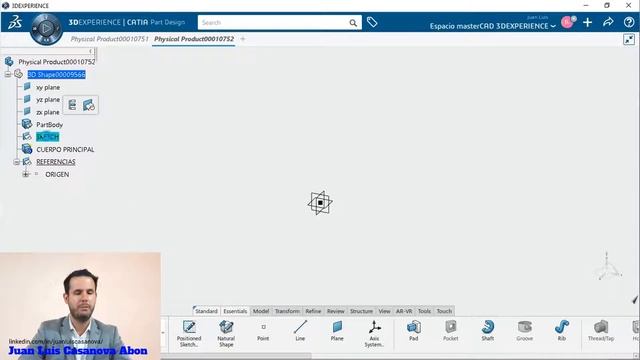640x360 pixels.
Task: Select the Pad tool
Action: (413, 331)
